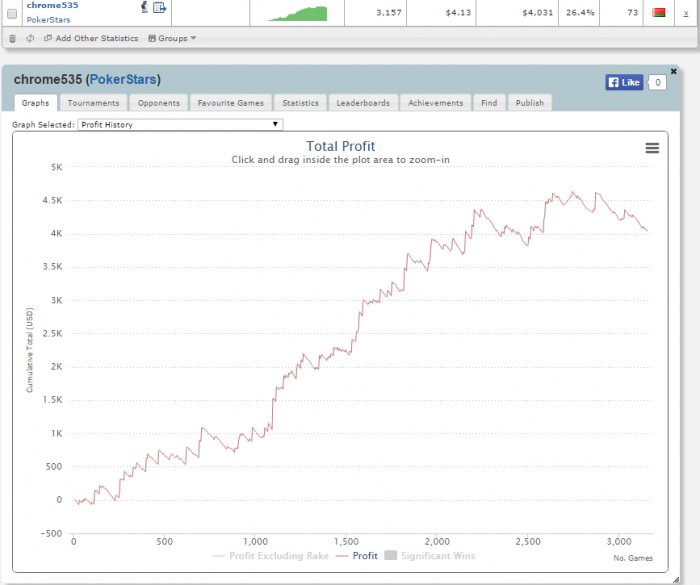Click the green profit sparkline thumbnail
700x585 pixels.
(298, 13)
